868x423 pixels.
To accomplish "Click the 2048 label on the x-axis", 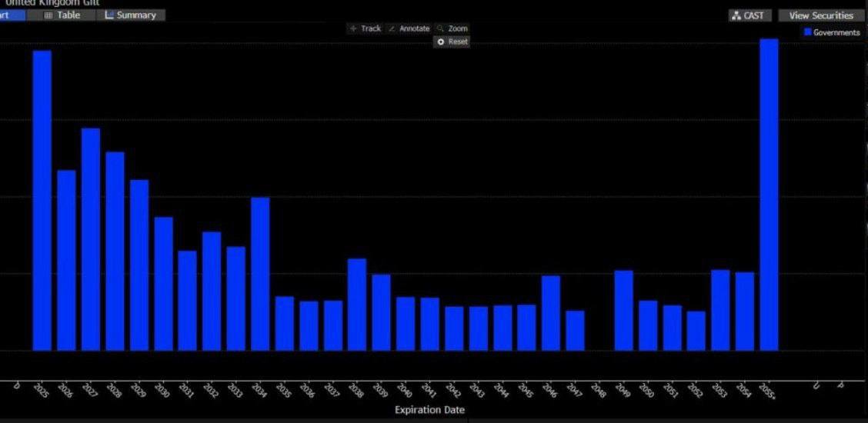I will tap(600, 389).
